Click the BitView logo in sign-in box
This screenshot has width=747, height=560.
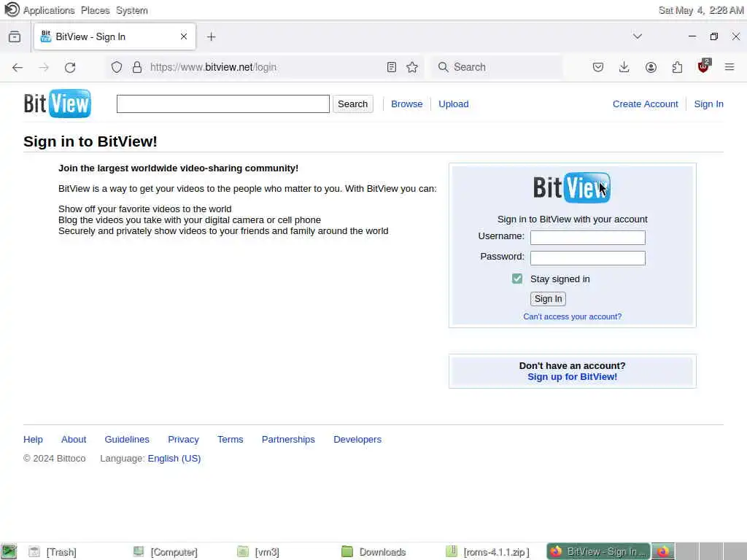tap(572, 187)
